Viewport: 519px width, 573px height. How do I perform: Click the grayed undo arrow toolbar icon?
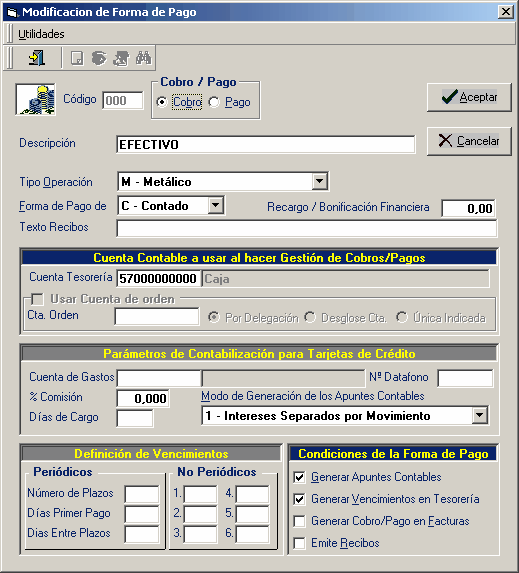coord(99,58)
